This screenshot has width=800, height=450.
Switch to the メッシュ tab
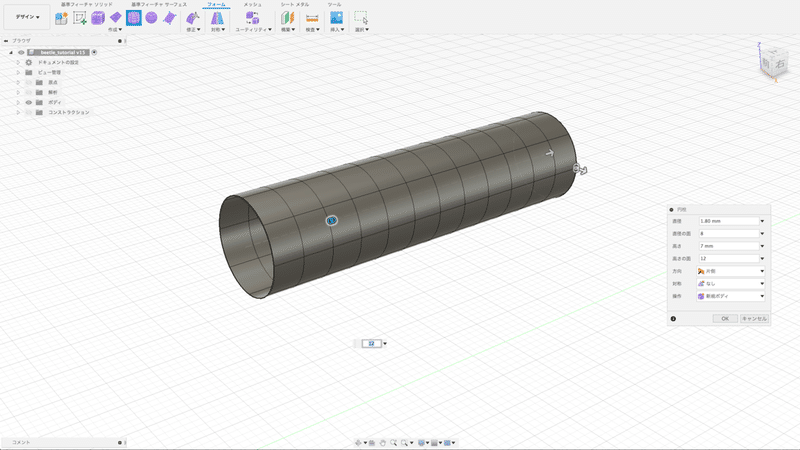point(253,4)
